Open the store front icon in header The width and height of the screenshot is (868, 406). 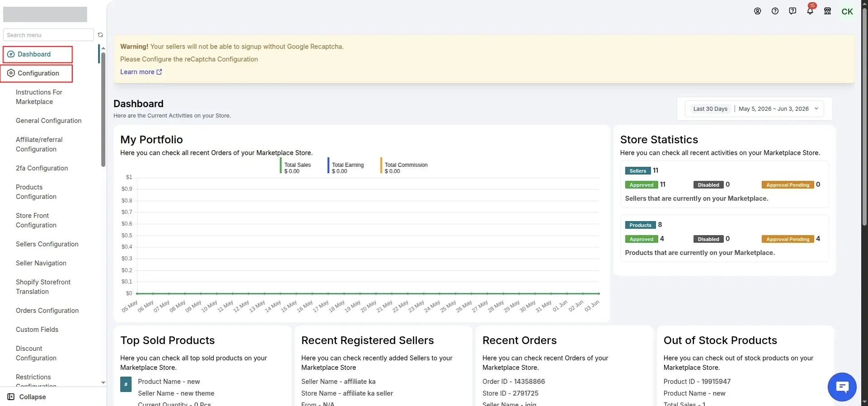point(827,11)
